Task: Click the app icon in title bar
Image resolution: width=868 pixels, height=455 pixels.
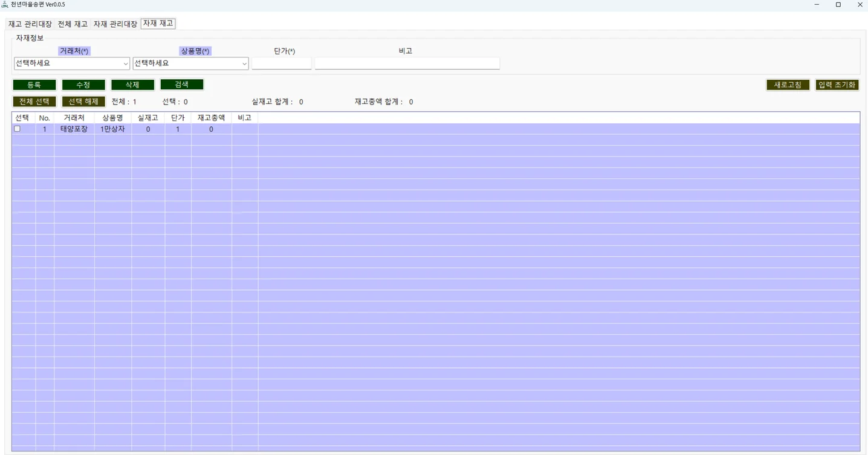Action: coord(5,4)
